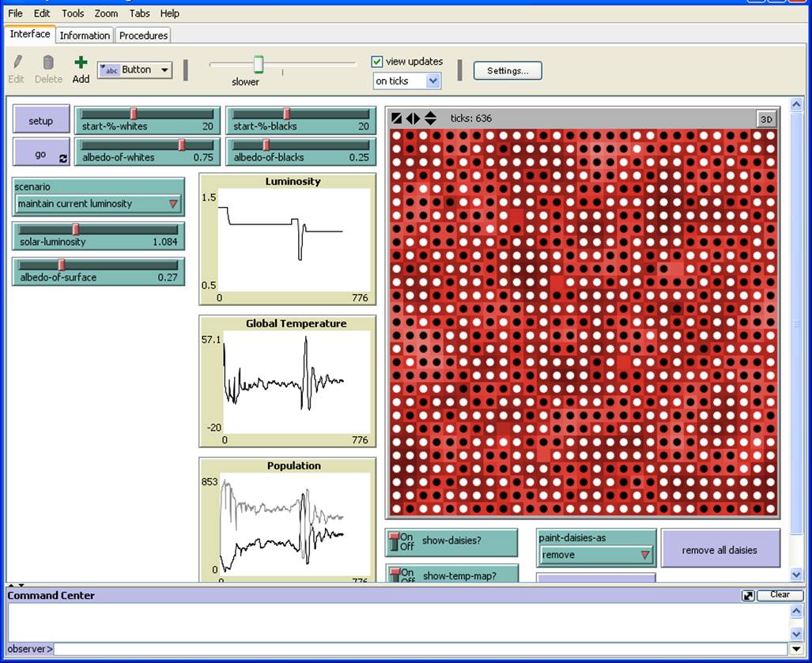Open the Tools menu
This screenshot has width=812, height=663.
click(x=73, y=13)
